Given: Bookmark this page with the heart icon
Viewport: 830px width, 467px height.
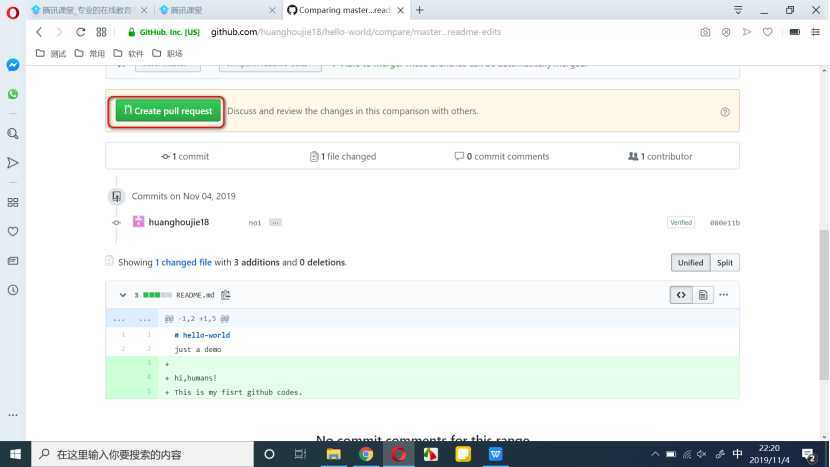Looking at the screenshot, I should 767,32.
